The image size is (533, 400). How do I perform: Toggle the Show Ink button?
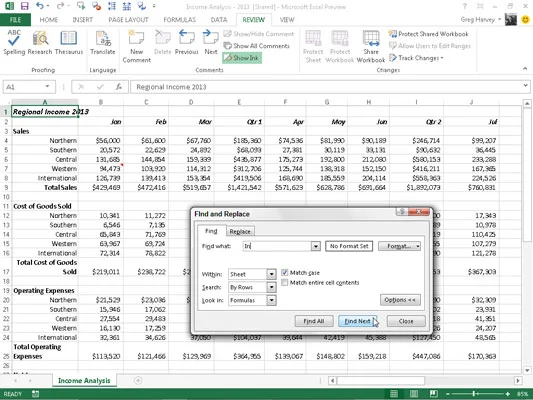coord(242,58)
